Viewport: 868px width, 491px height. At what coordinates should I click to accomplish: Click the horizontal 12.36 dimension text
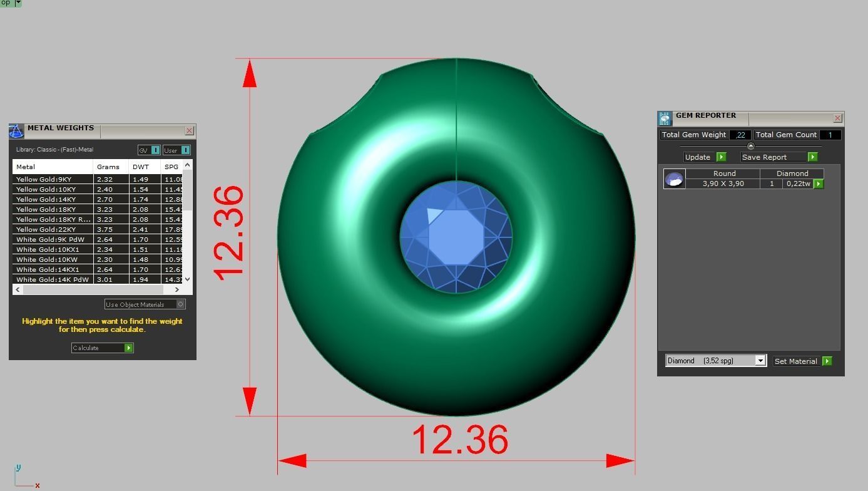(x=460, y=440)
